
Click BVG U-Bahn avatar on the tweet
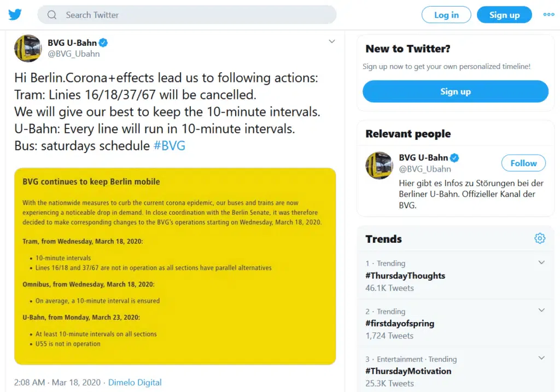pos(28,48)
